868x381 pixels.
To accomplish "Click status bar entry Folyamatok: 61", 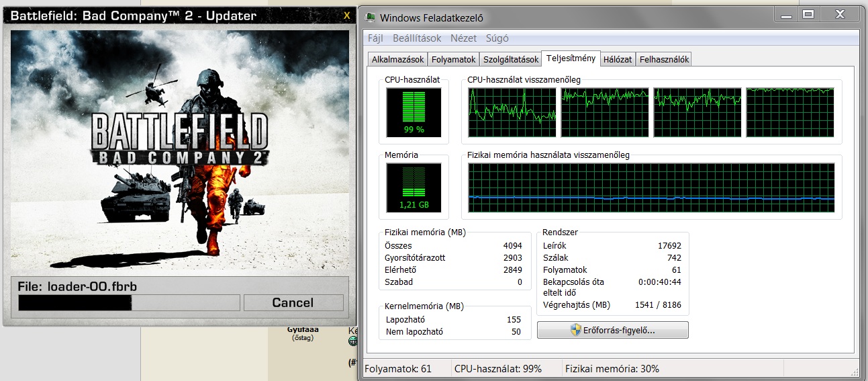I will 397,369.
